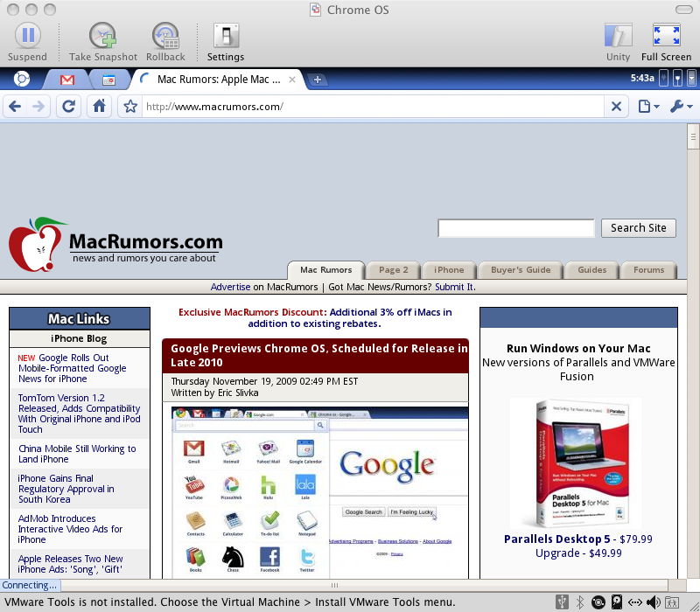This screenshot has height=612, width=700.
Task: Click the Chrome OS screenshot in article
Action: coord(319,492)
